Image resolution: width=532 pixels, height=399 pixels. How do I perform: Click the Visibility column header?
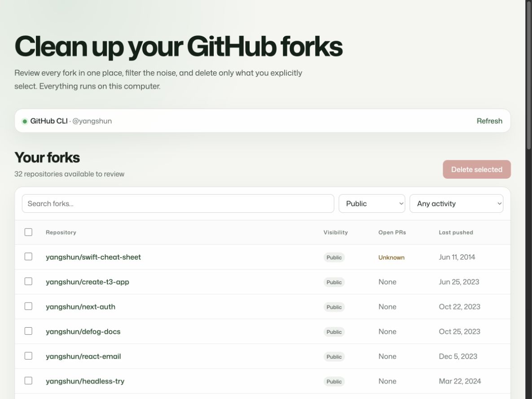(335, 232)
